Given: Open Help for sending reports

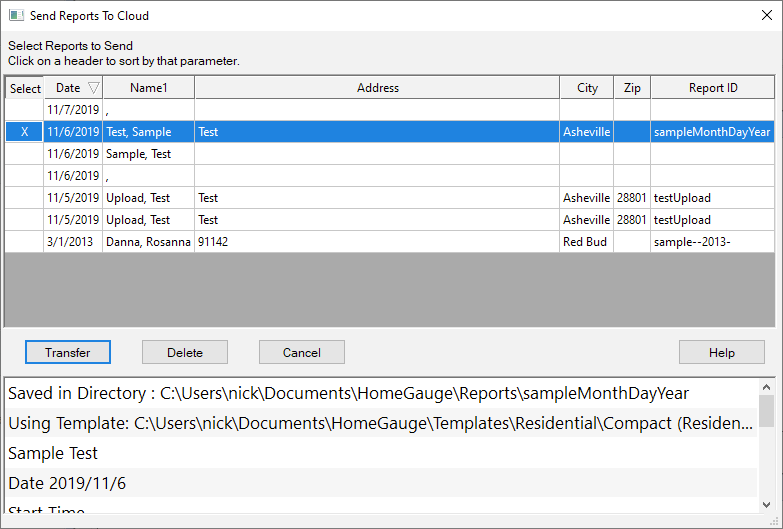Looking at the screenshot, I should tap(721, 352).
